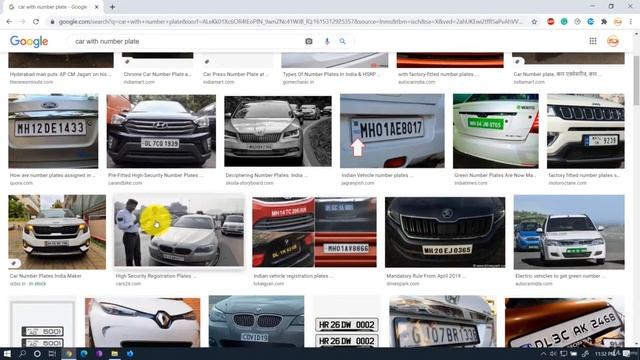Image resolution: width=640 pixels, height=360 pixels.
Task: Open the puzzle-piece Extensions menu
Action: pyautogui.click(x=604, y=22)
